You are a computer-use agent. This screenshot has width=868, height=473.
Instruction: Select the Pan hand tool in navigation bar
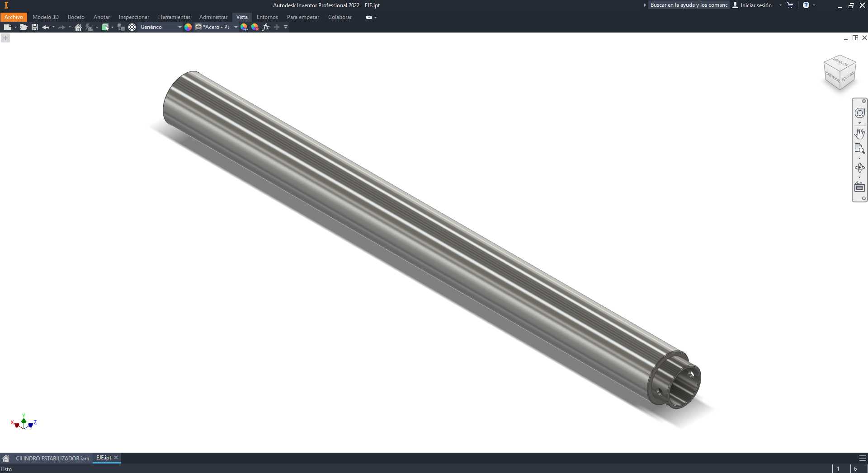click(x=859, y=134)
